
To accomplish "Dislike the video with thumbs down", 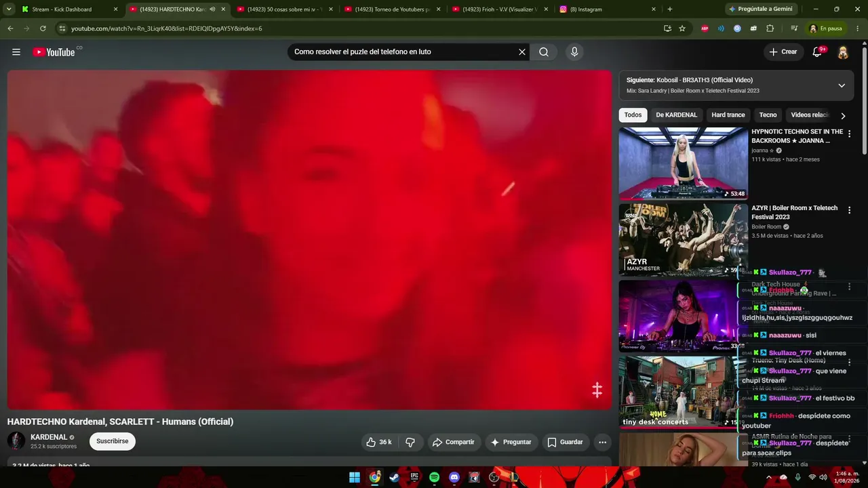I will click(x=410, y=442).
